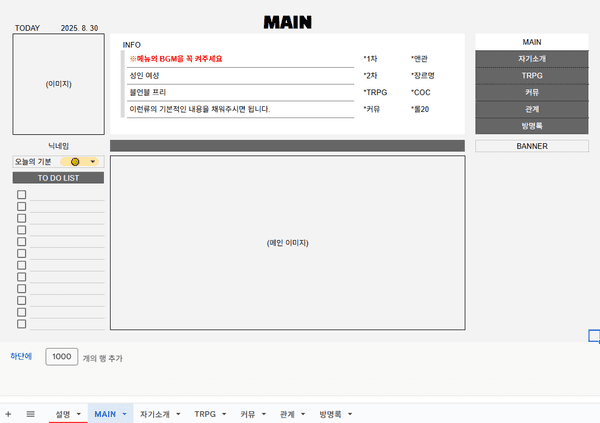This screenshot has width=600, height=423.
Task: Click the 1000 row count input field
Action: 62,356
